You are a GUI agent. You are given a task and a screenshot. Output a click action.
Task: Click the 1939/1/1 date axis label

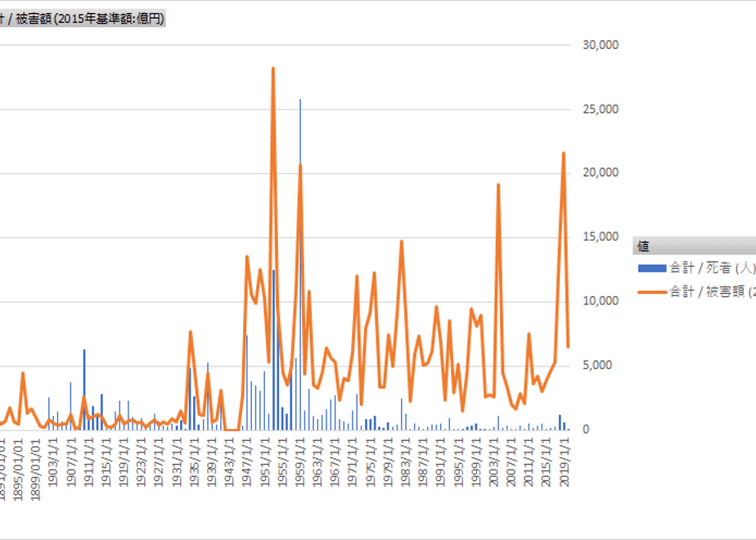(x=212, y=462)
